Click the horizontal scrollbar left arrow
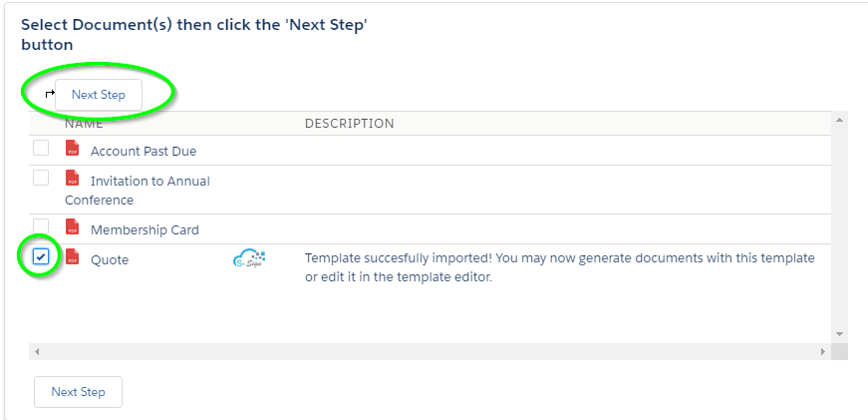The width and height of the screenshot is (868, 420). pos(37,352)
